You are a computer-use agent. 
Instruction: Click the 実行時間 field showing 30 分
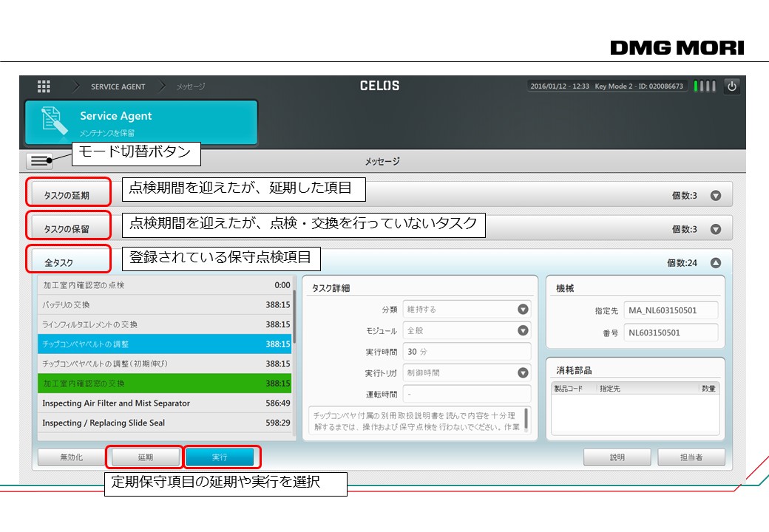(x=467, y=352)
